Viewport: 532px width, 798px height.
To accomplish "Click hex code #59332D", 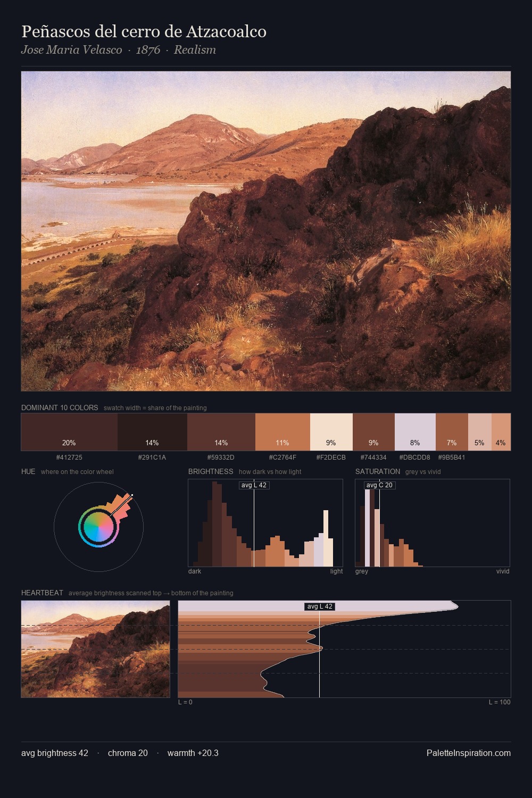I will 221,458.
